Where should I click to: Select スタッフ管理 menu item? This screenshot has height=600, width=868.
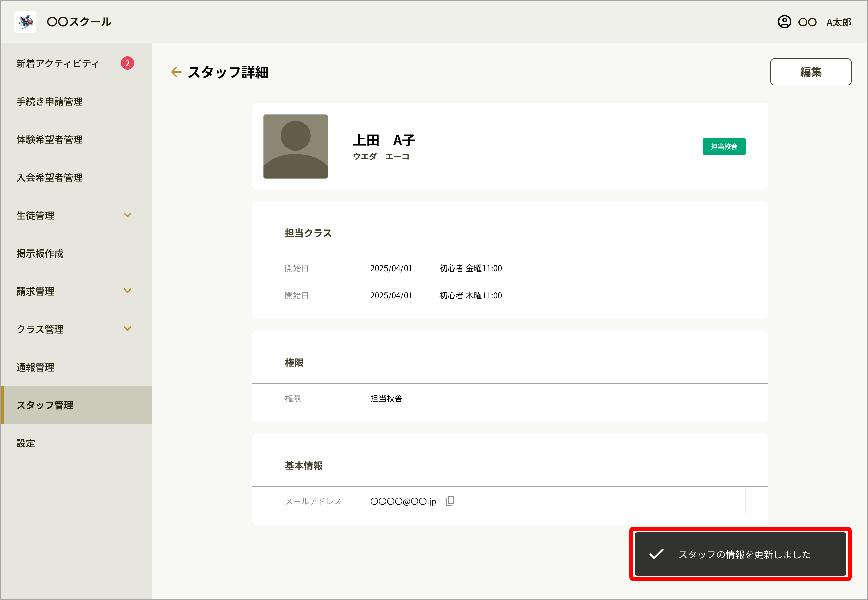[x=76, y=405]
